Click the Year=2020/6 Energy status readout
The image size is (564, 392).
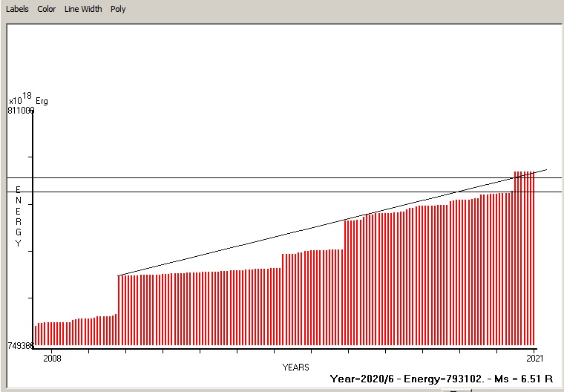[x=441, y=379]
